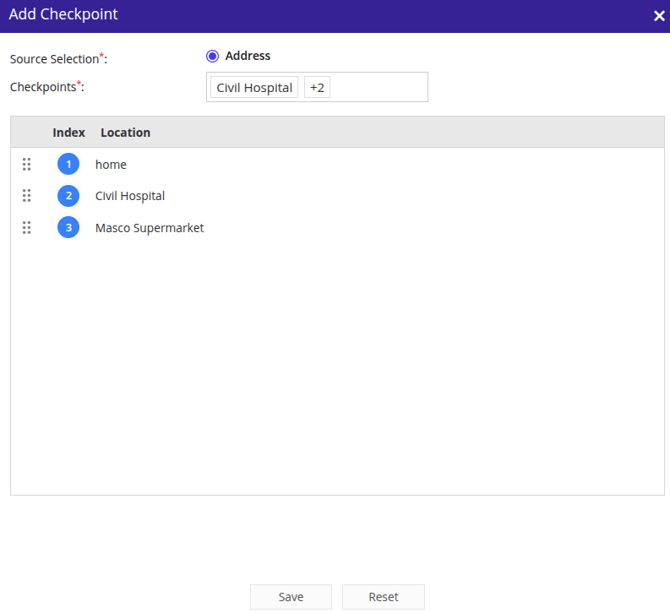Select the Civil Hospital location in list
The height and width of the screenshot is (613, 670).
pyautogui.click(x=130, y=196)
